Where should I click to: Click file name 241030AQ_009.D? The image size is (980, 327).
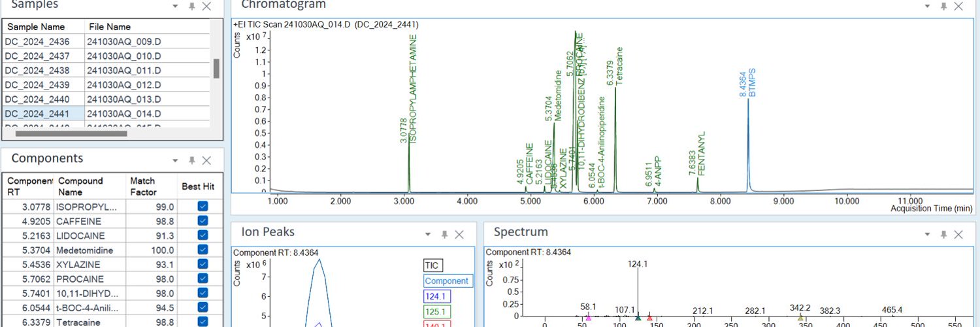pyautogui.click(x=124, y=41)
